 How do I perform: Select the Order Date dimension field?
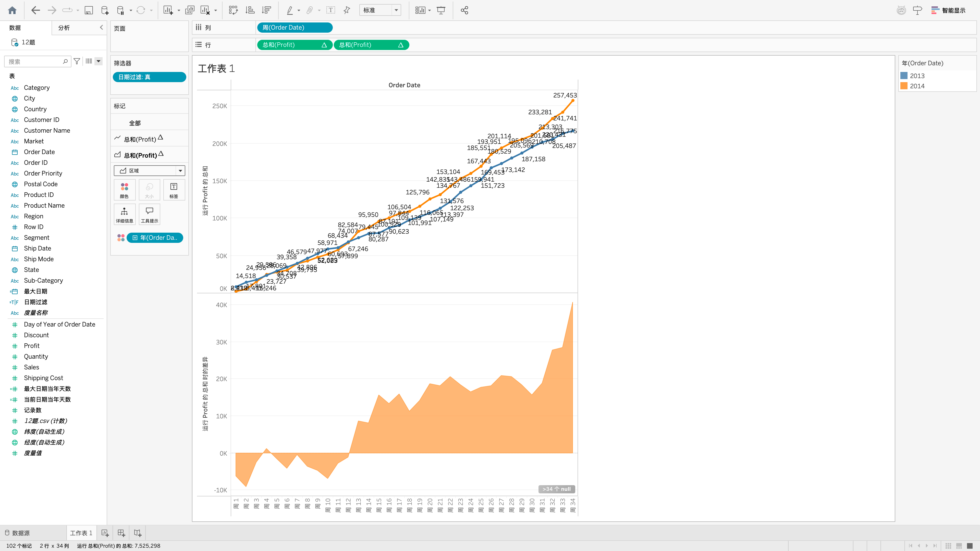tap(39, 152)
